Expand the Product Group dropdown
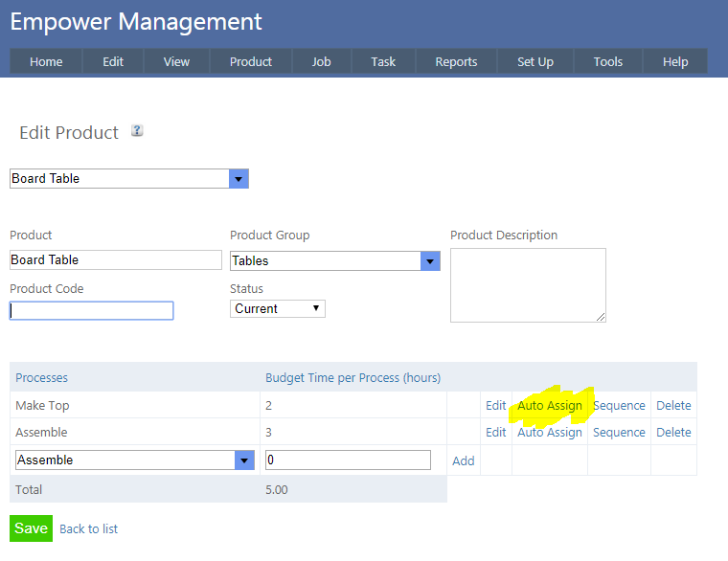728x561 pixels. [x=430, y=261]
